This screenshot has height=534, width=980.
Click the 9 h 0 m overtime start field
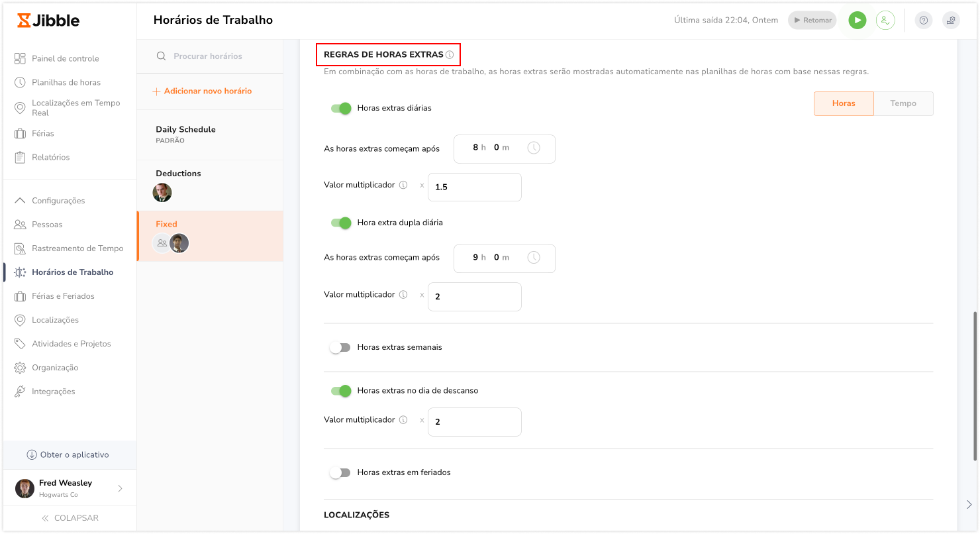505,258
